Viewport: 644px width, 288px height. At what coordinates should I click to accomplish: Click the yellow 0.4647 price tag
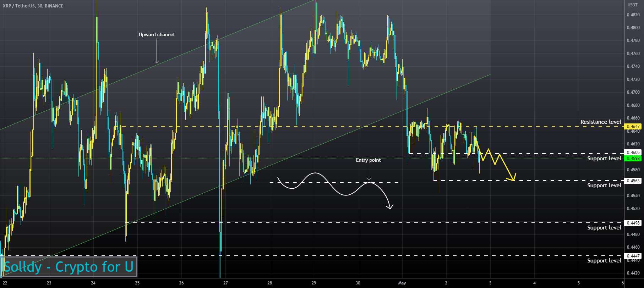633,126
